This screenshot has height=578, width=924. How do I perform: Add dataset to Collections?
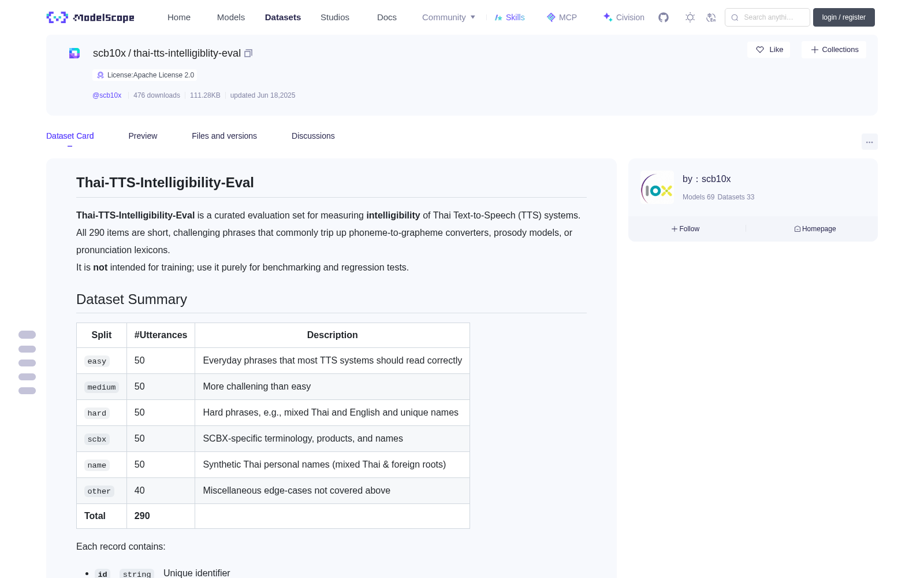pyautogui.click(x=834, y=50)
